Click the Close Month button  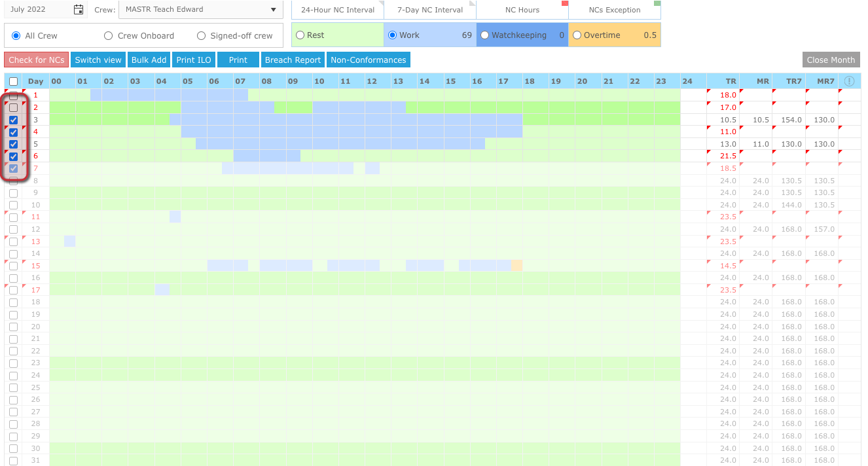831,60
